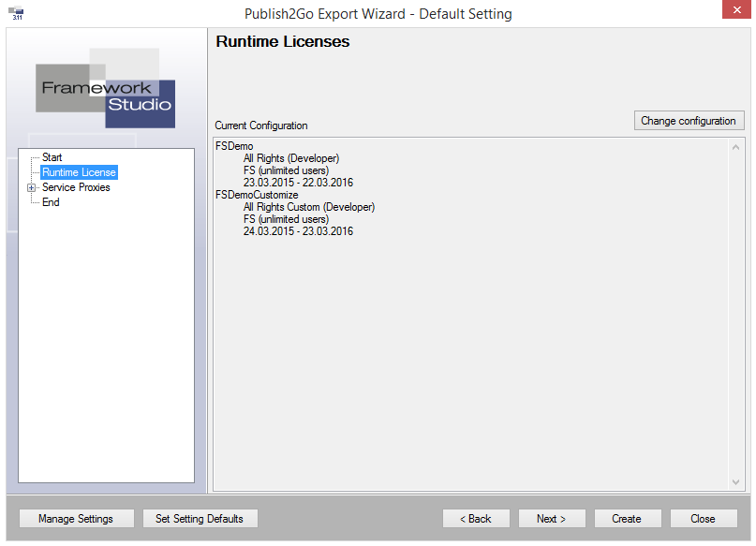Click 'FS (unlimited users)' under FSDemo
This screenshot has width=756, height=546.
click(x=287, y=170)
